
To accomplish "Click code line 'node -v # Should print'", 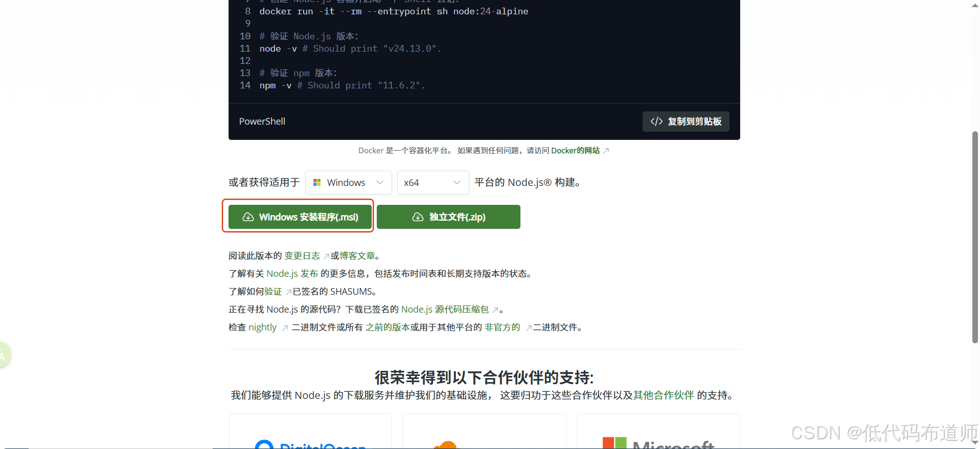I will [x=350, y=49].
